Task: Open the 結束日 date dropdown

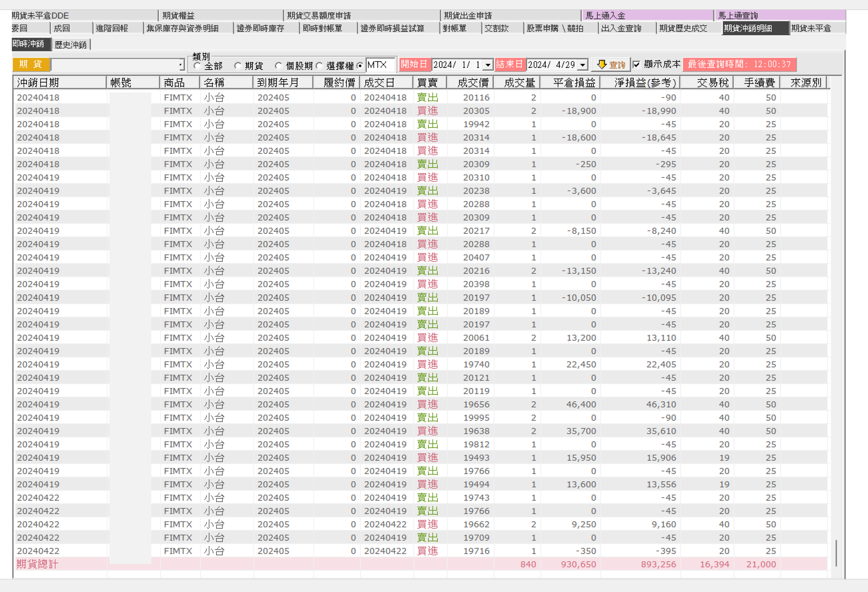Action: (583, 65)
